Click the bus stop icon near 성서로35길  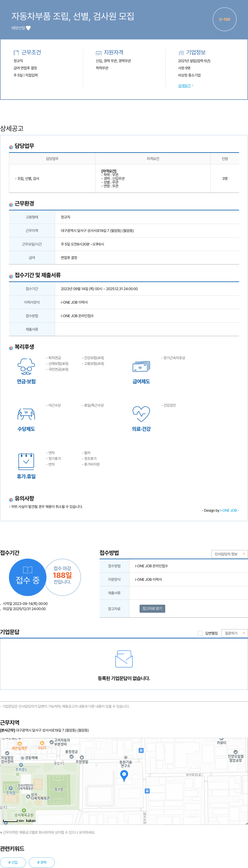[x=147, y=791]
